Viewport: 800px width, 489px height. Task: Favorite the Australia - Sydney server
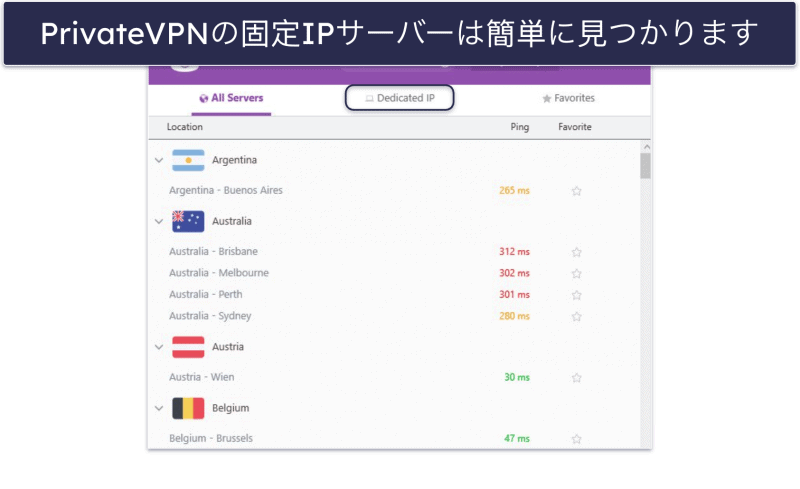pyautogui.click(x=577, y=316)
